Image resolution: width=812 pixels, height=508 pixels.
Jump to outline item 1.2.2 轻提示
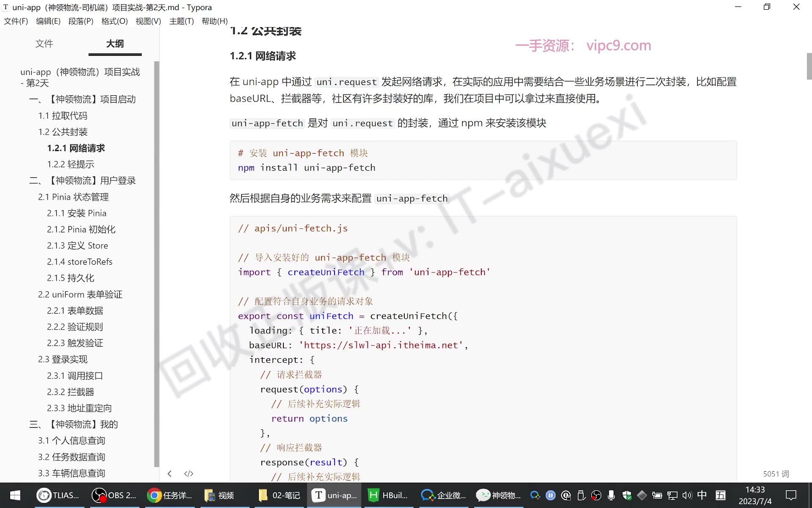71,164
